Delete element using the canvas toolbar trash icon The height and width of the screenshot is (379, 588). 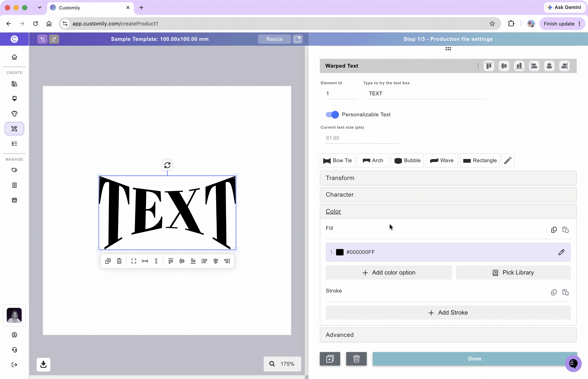tap(119, 261)
